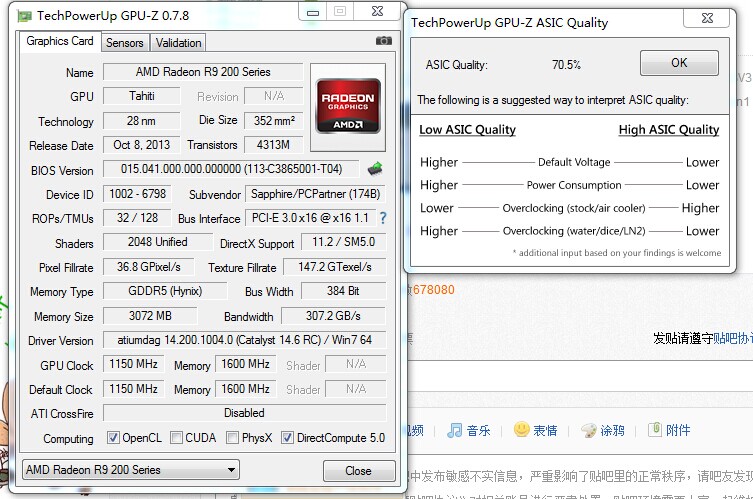Switch to the Sensors tab
Viewport: 753px width, 499px height.
pos(125,43)
